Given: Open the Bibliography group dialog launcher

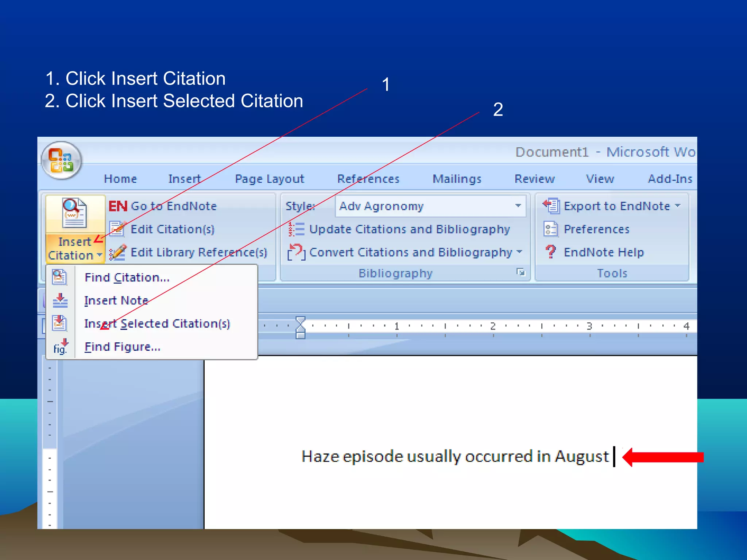Looking at the screenshot, I should click(x=521, y=272).
